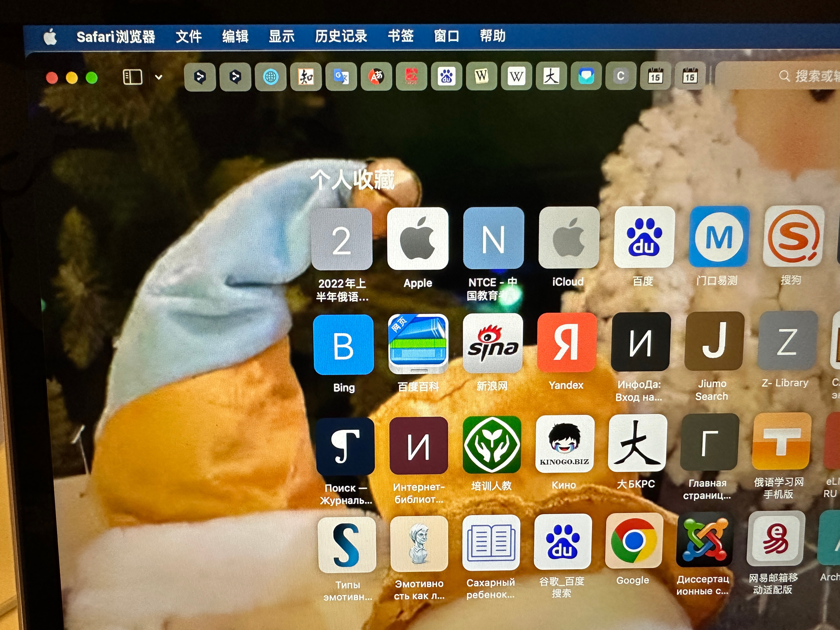
Task: Switch to the gray C pinned tab
Action: click(621, 76)
